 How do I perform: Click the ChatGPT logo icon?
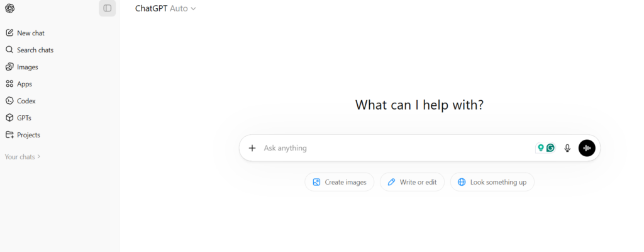tap(9, 8)
